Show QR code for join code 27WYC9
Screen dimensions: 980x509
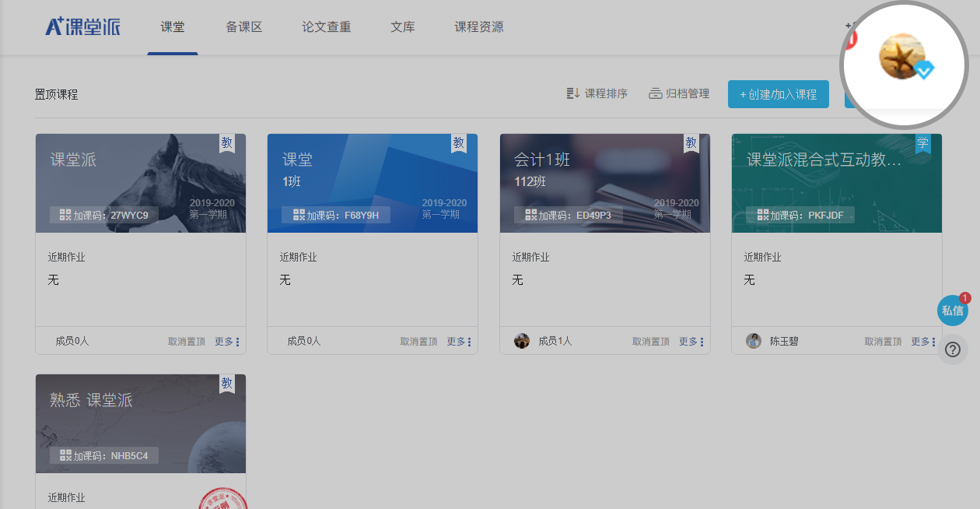(x=65, y=215)
